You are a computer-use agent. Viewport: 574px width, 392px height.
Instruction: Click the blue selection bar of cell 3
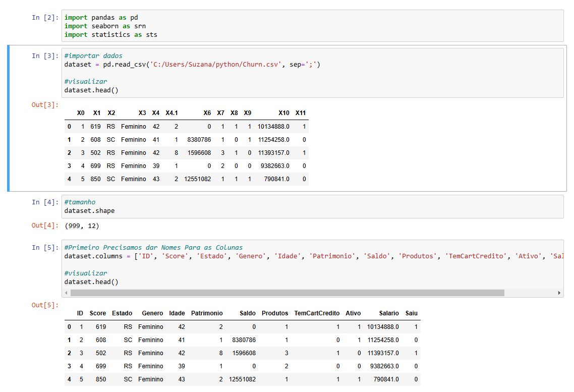(9, 118)
